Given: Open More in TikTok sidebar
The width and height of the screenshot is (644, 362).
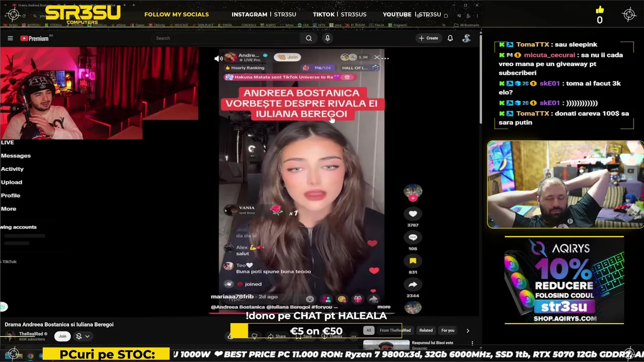Looking at the screenshot, I should pyautogui.click(x=9, y=209).
